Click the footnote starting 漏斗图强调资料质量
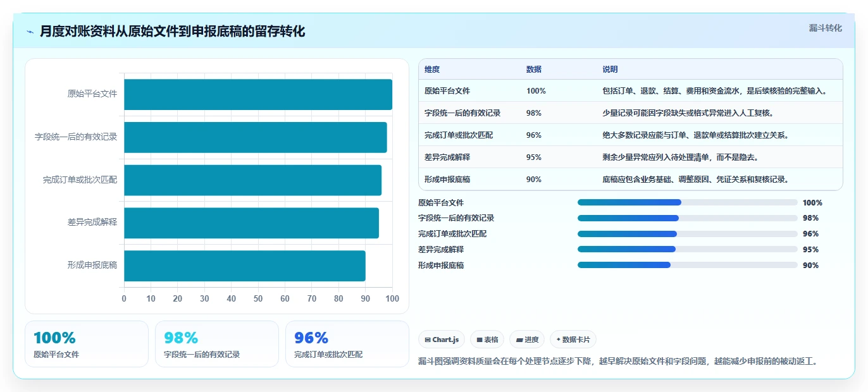 619,362
